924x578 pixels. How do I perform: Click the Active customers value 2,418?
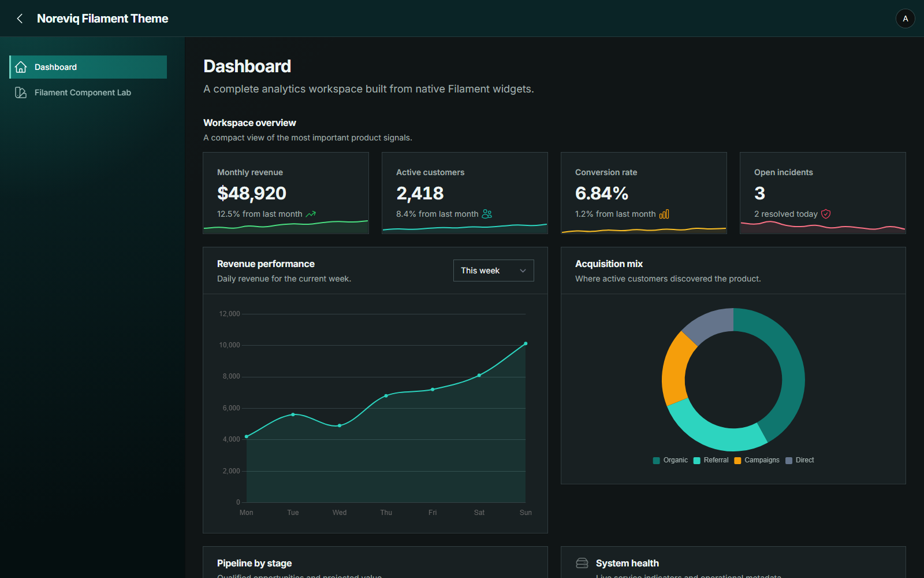[x=420, y=193]
